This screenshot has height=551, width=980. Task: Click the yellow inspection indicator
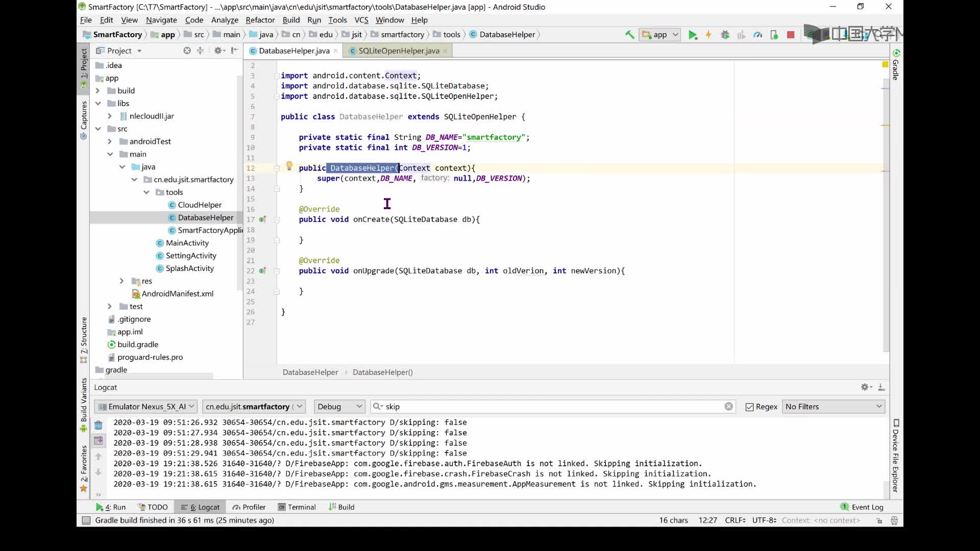tap(885, 64)
